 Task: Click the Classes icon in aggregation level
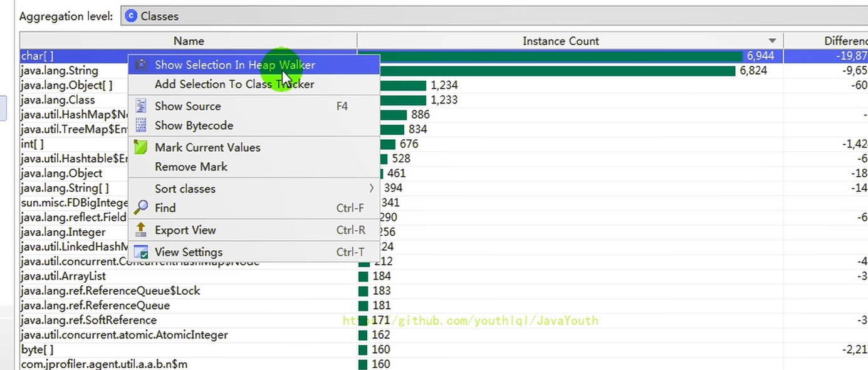click(131, 16)
